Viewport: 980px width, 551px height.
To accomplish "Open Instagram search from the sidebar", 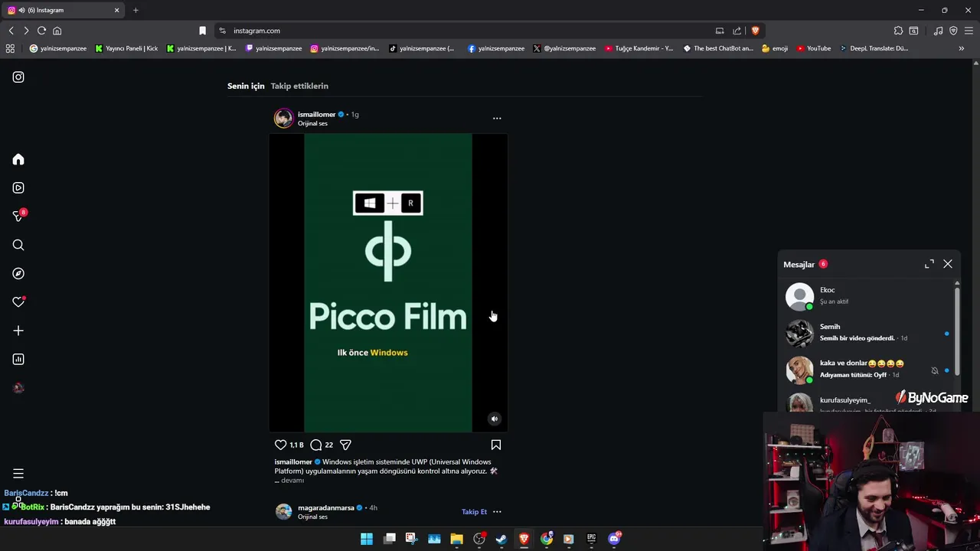I will click(x=18, y=245).
